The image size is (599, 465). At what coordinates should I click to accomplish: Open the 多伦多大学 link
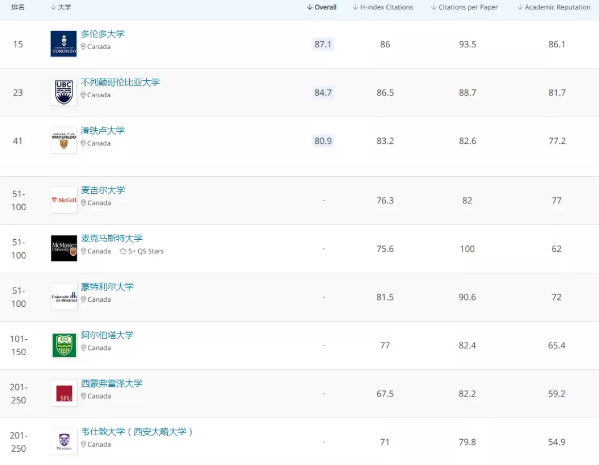coord(102,34)
